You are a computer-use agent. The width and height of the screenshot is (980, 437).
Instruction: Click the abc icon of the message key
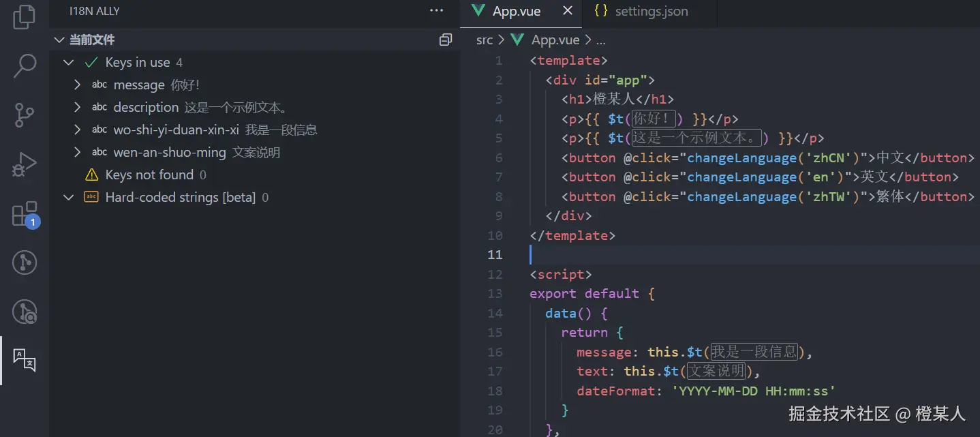99,85
